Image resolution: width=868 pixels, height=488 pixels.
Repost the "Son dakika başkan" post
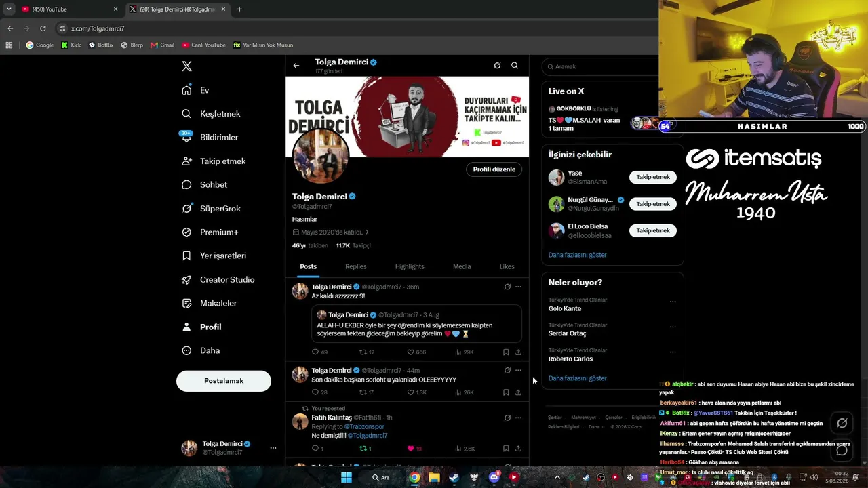(366, 392)
